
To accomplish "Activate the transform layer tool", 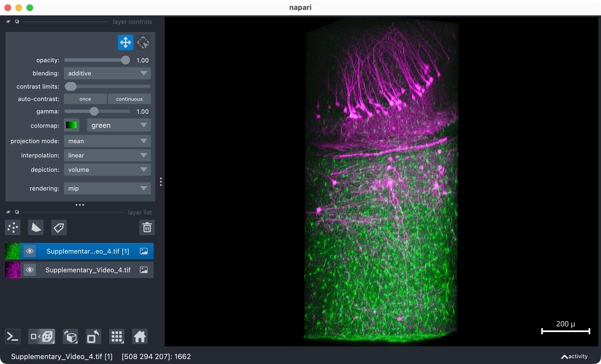I will [143, 42].
